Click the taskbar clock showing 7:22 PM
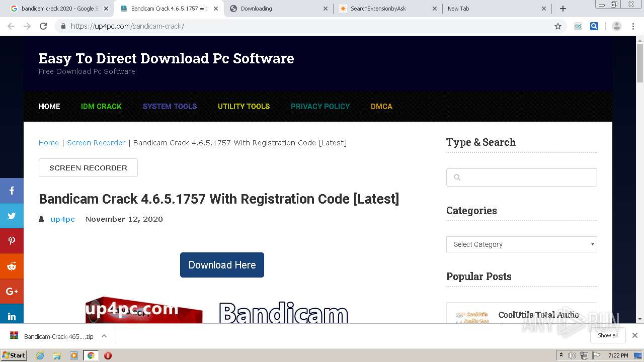 point(618,355)
